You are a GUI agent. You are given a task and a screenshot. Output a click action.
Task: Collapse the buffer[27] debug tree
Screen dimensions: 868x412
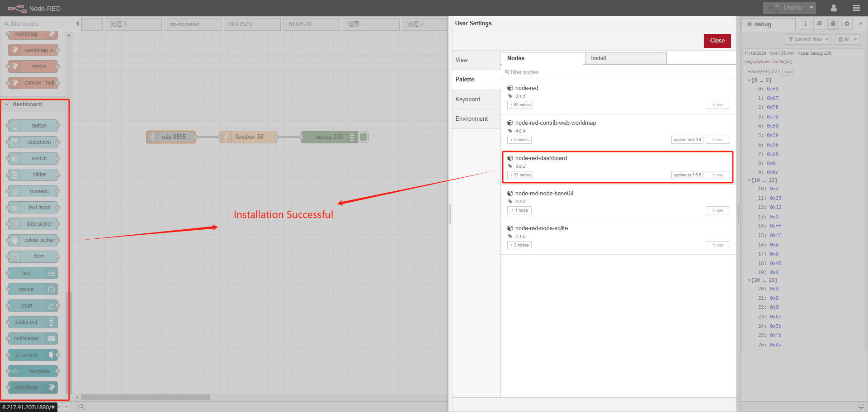(749, 72)
